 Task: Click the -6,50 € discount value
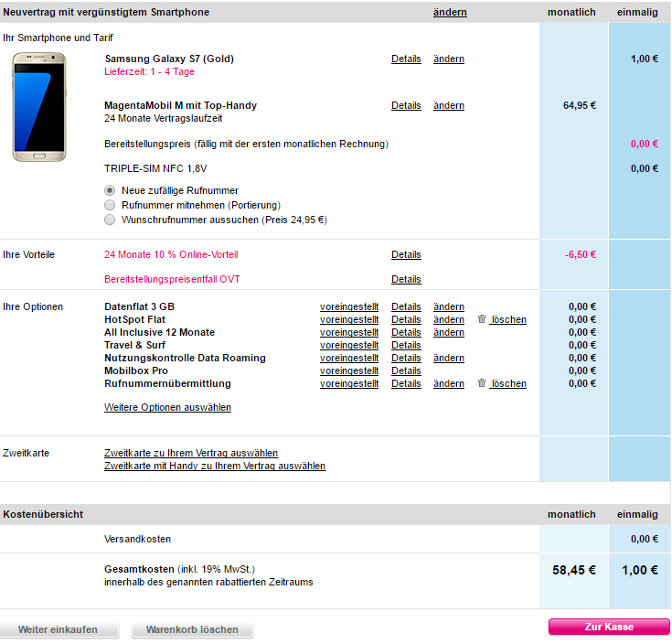pos(581,254)
